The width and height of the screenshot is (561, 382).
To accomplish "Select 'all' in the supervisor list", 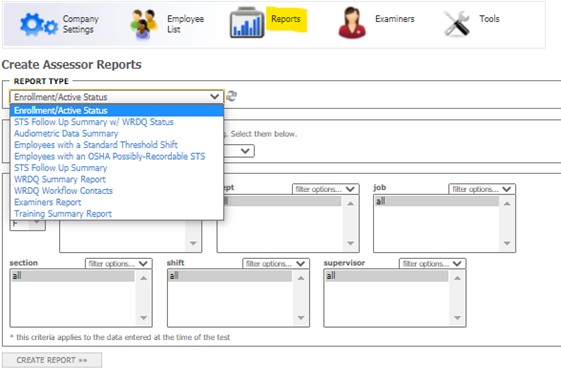I will point(387,276).
